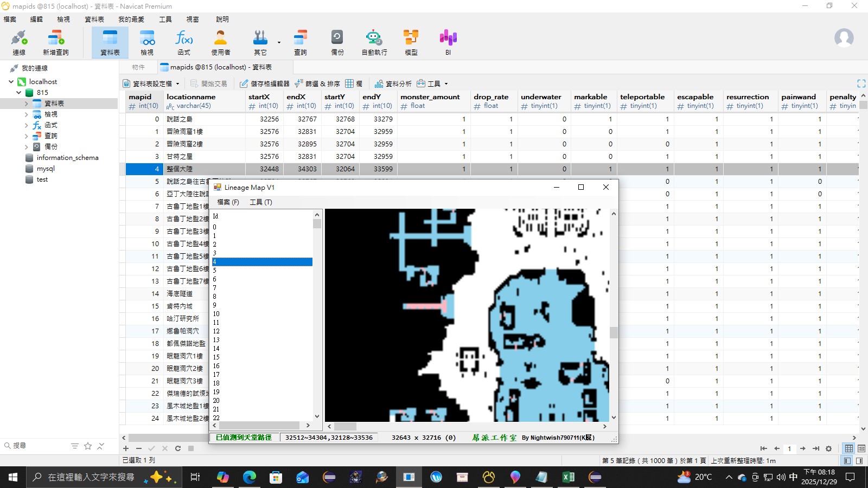
Task: Click the 儲存格編輯器 cell editor icon
Action: click(x=265, y=84)
